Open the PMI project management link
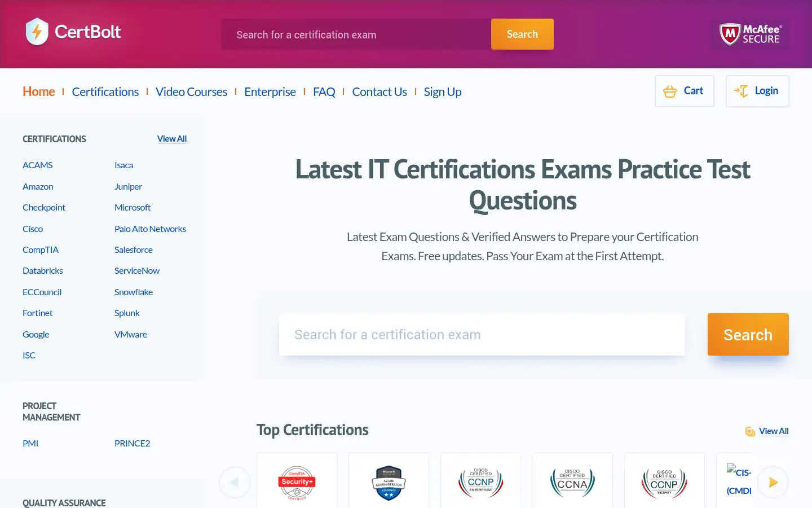 pos(30,444)
